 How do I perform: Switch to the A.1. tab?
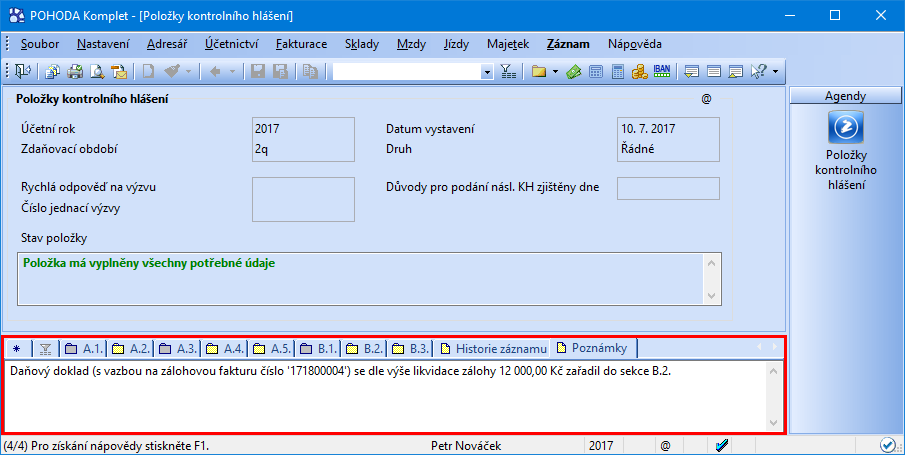click(83, 348)
